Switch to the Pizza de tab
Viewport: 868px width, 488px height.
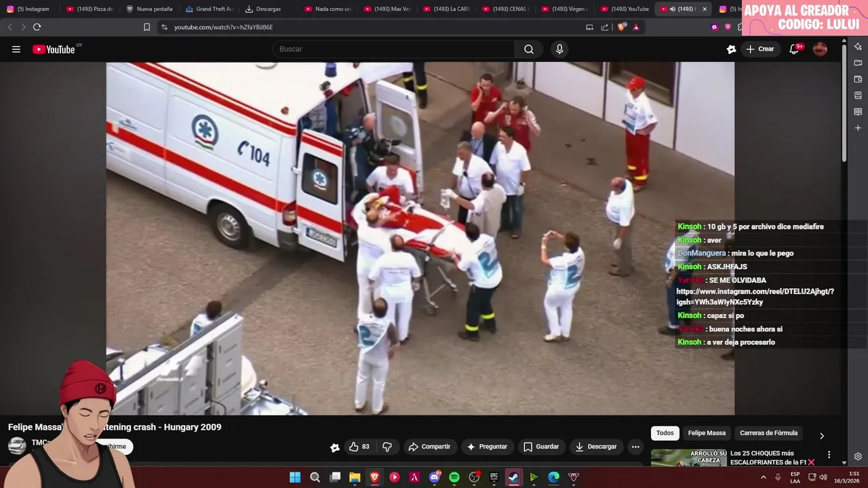89,9
